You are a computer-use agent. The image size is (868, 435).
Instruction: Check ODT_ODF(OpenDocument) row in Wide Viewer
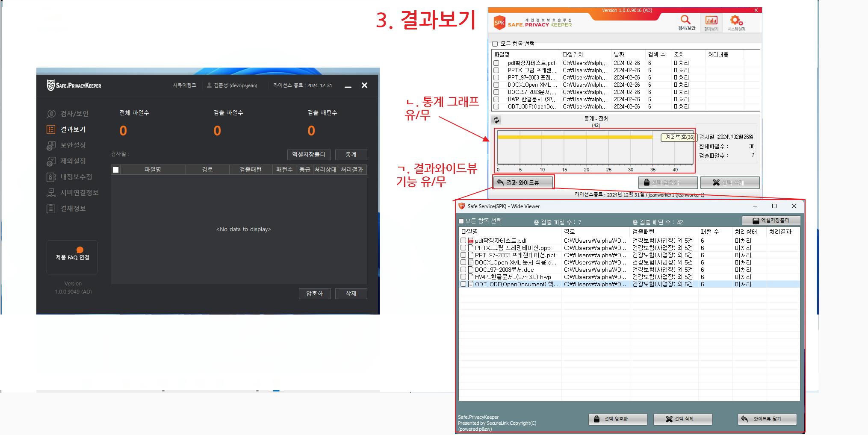click(463, 285)
